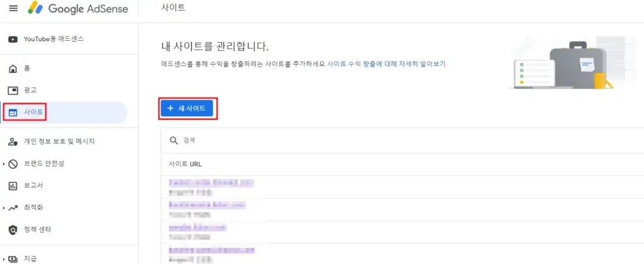Click the + 새 사이트 button
Image resolution: width=644 pixels, height=264 pixels.
tap(187, 108)
